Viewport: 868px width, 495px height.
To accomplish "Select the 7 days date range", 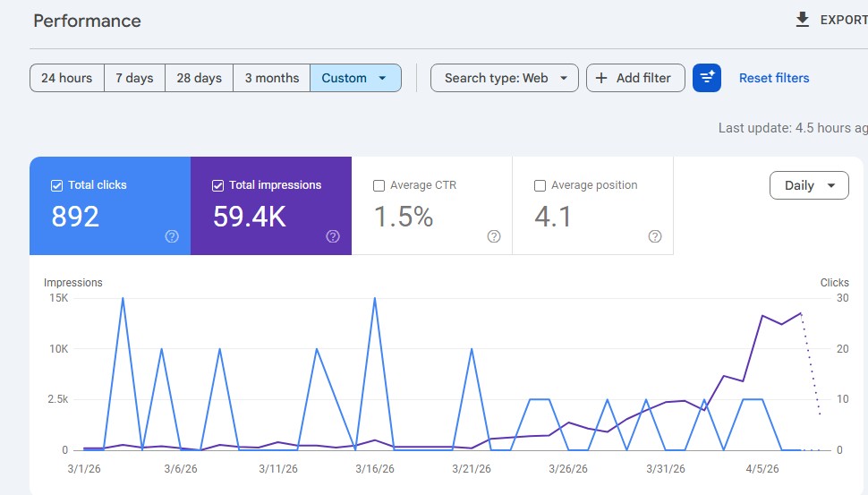I will coord(134,78).
